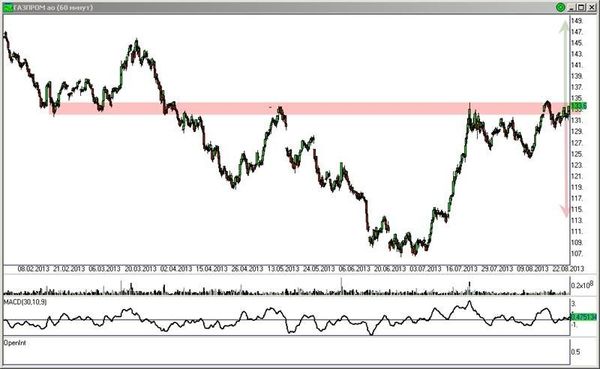Maximize the ГАЗПРОМ chart window
Viewport: 600px width, 369px height.
581,7
